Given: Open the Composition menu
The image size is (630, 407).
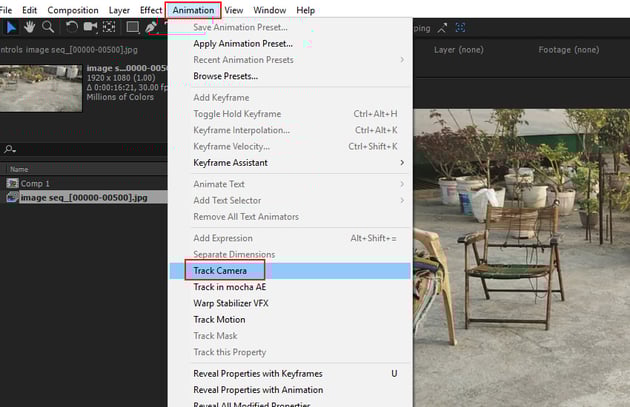Looking at the screenshot, I should pyautogui.click(x=73, y=10).
